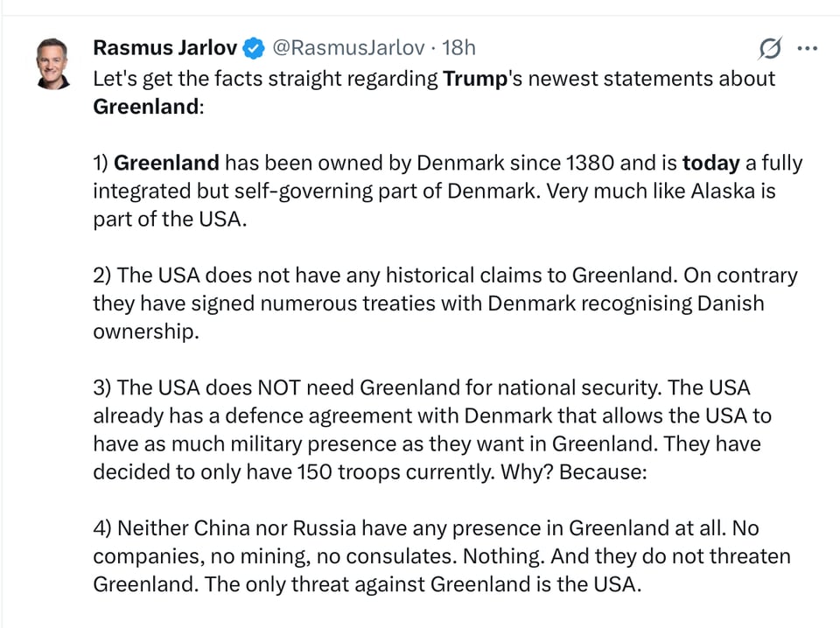Open Grok actions for this post
The height and width of the screenshot is (628, 840).
769,48
